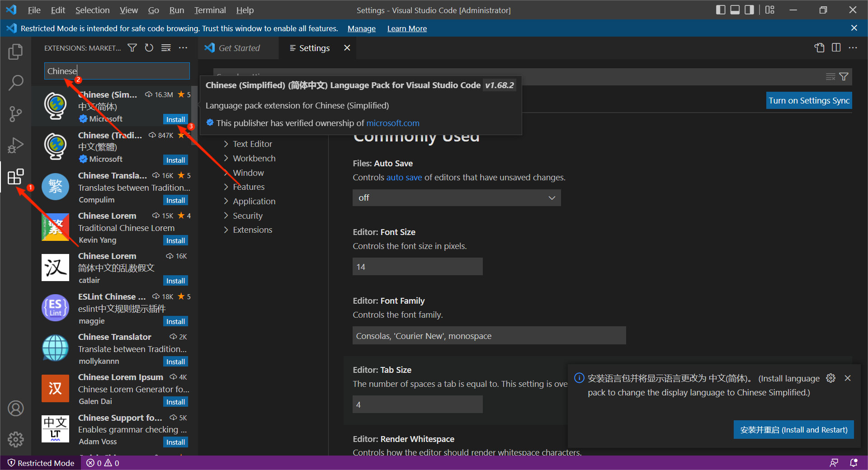Viewport: 868px width, 470px height.
Task: Open the Source Control view
Action: pos(16,114)
